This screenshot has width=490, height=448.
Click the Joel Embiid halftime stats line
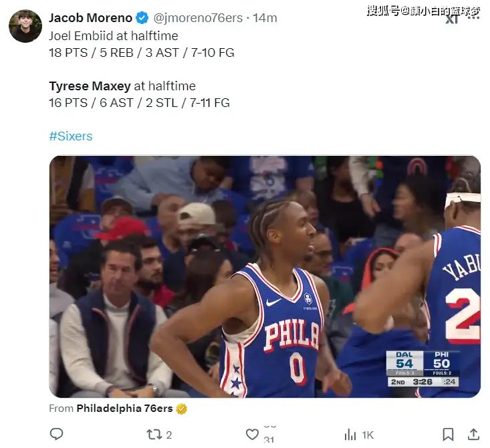tap(142, 52)
